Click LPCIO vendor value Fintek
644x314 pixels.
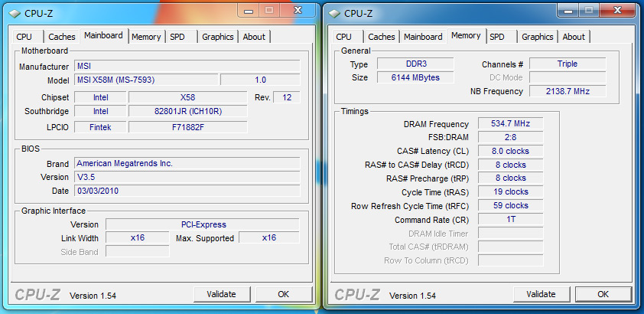(x=101, y=127)
